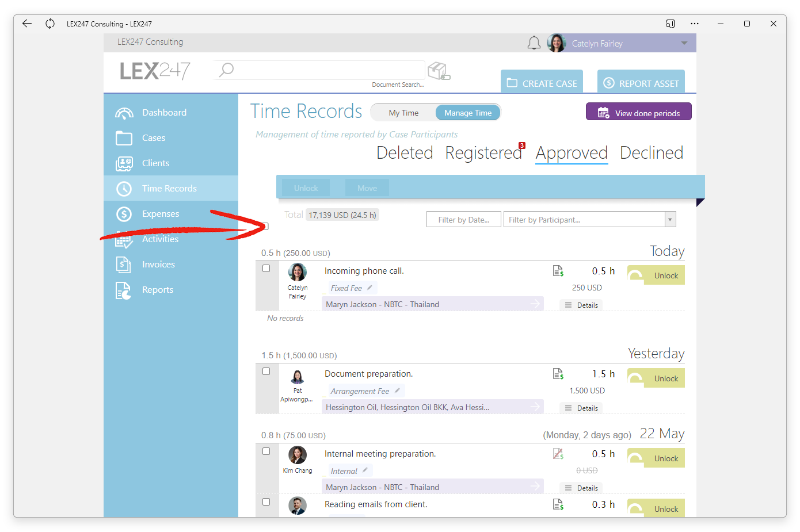Select the Approved tab
Image resolution: width=800 pixels, height=532 pixels.
(572, 153)
